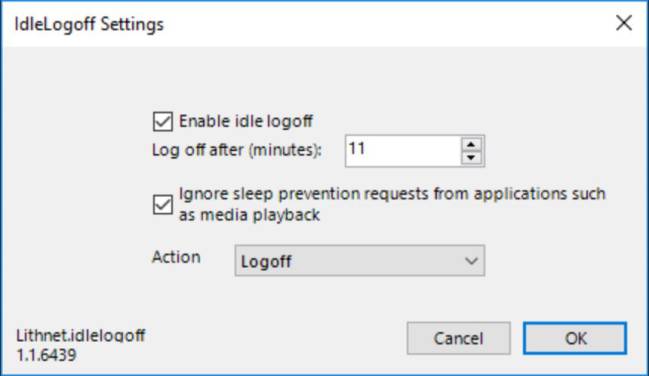Increase minutes with the up spinner arrow

click(x=471, y=145)
